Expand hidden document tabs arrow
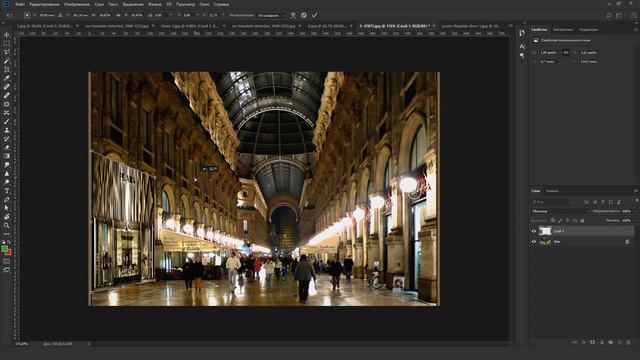Screen dimensions: 640x360 click(510, 26)
